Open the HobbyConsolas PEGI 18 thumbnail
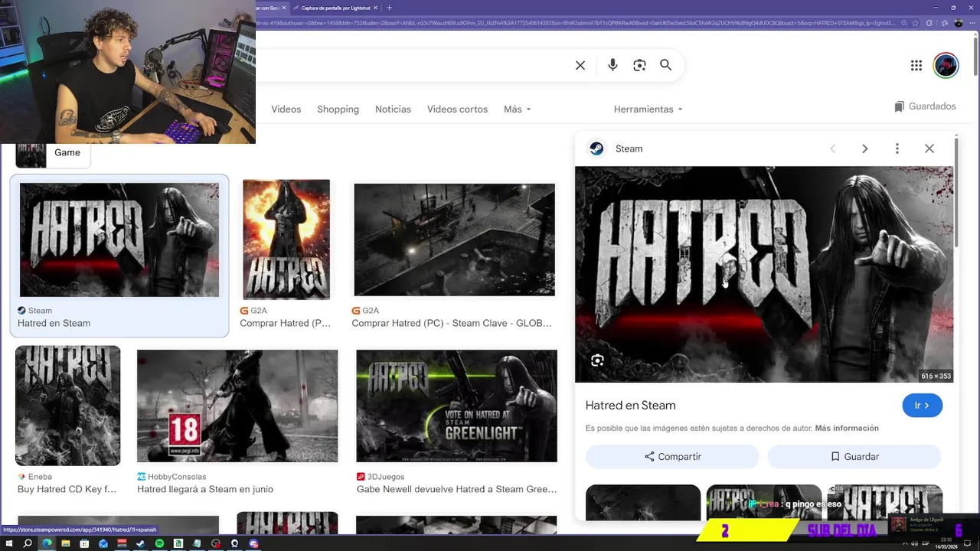The image size is (980, 551). click(237, 406)
